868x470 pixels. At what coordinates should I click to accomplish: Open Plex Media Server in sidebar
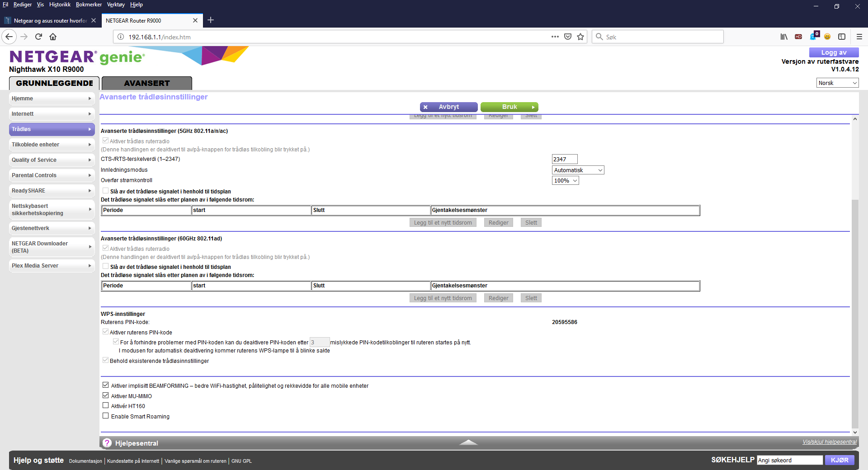point(52,265)
